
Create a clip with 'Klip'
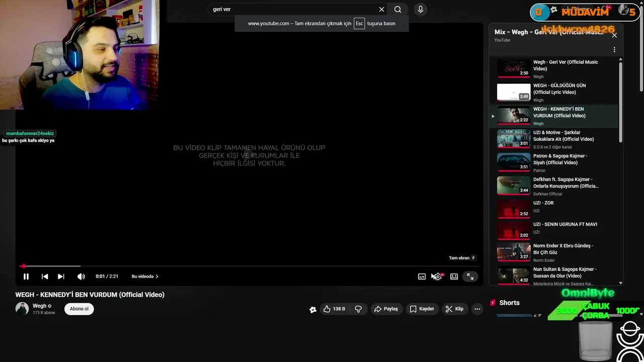pyautogui.click(x=454, y=309)
